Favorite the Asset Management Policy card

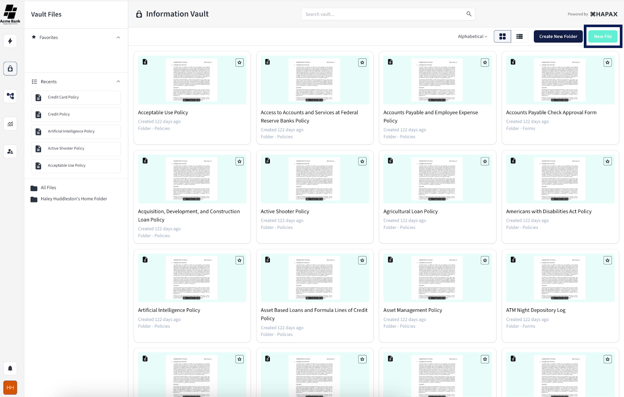[x=485, y=260]
